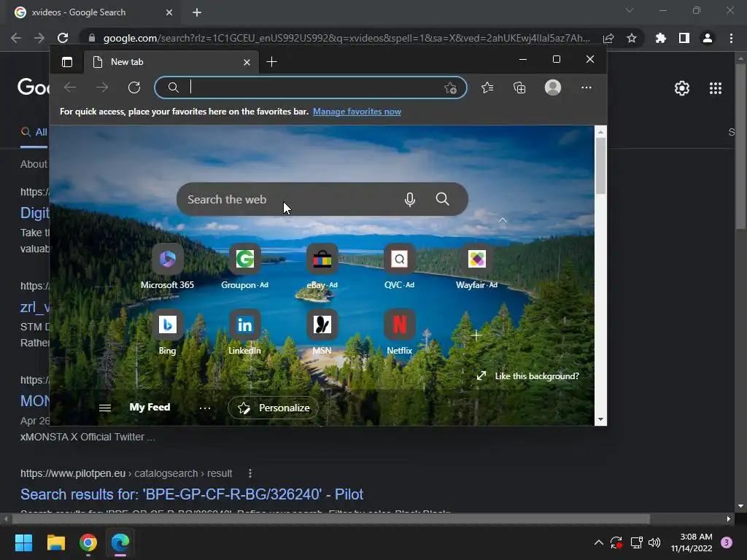The width and height of the screenshot is (747, 560).
Task: Switch to Chrome from taskbar
Action: pos(88,542)
